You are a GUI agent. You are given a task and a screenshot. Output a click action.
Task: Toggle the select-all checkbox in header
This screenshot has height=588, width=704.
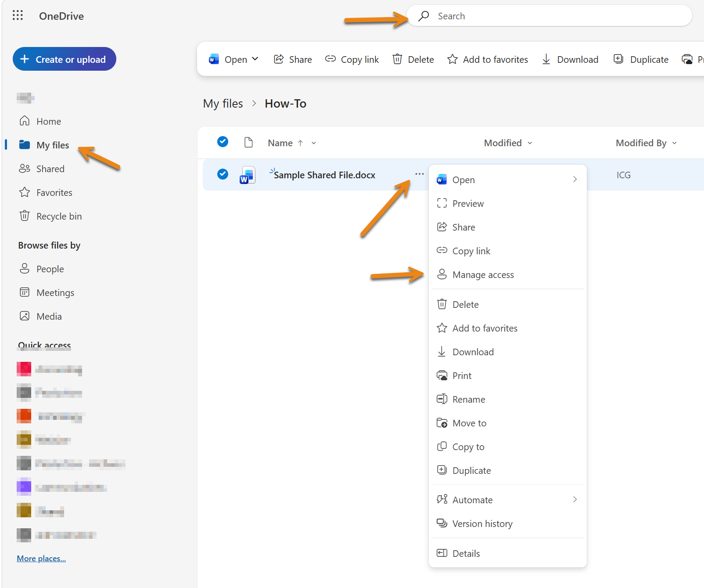(x=223, y=142)
